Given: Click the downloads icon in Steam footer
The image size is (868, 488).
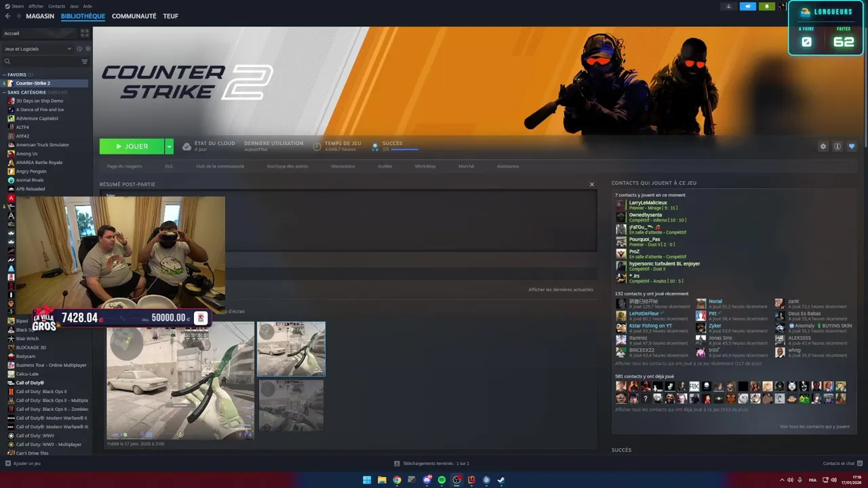Looking at the screenshot, I should [x=397, y=464].
